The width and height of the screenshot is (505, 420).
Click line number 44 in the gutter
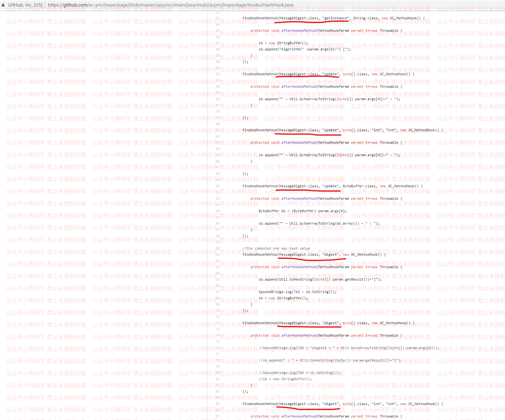click(x=218, y=149)
